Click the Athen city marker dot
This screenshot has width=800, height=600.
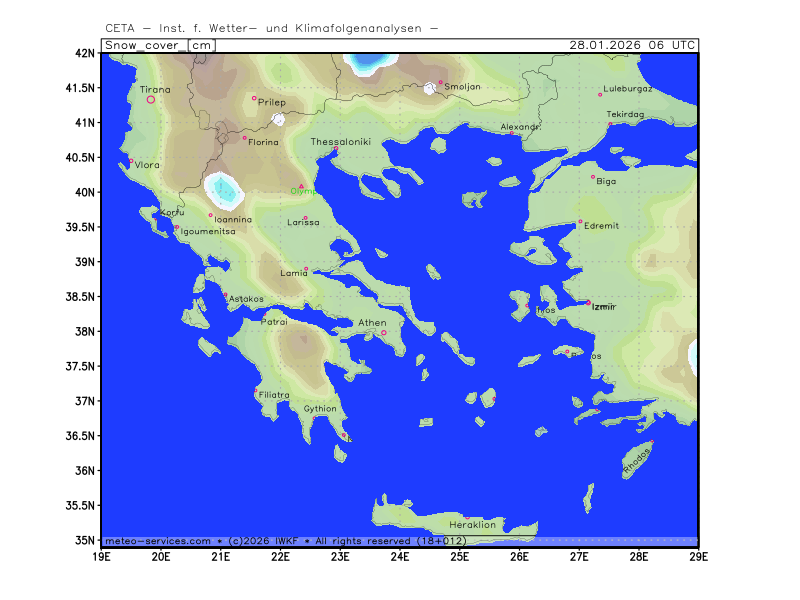tap(383, 333)
